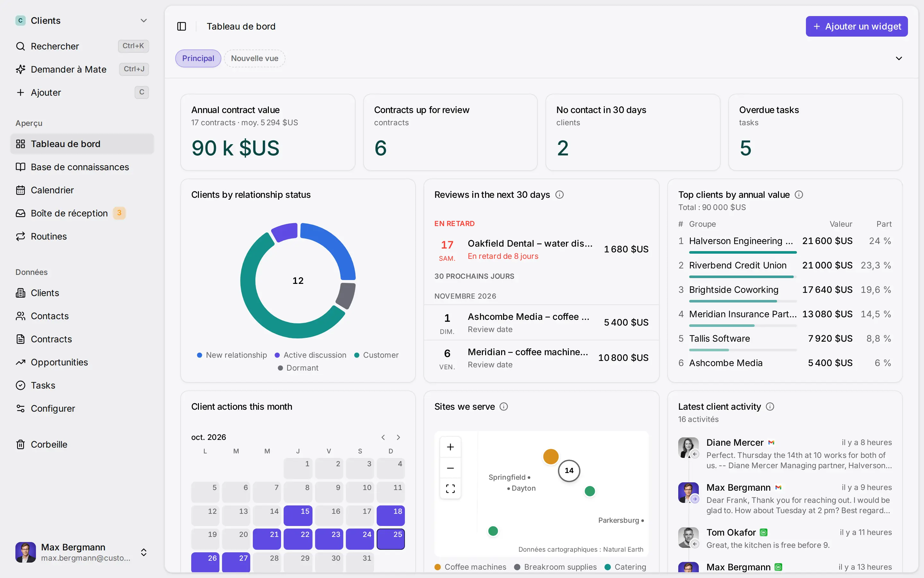The width and height of the screenshot is (924, 578).
Task: Open Oakfield Dental overdue review
Action: (x=541, y=250)
